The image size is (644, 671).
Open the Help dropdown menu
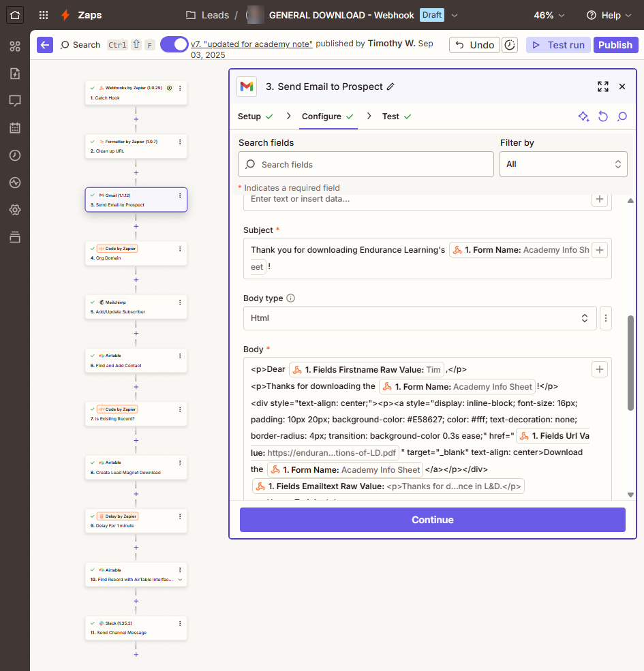[x=609, y=16]
